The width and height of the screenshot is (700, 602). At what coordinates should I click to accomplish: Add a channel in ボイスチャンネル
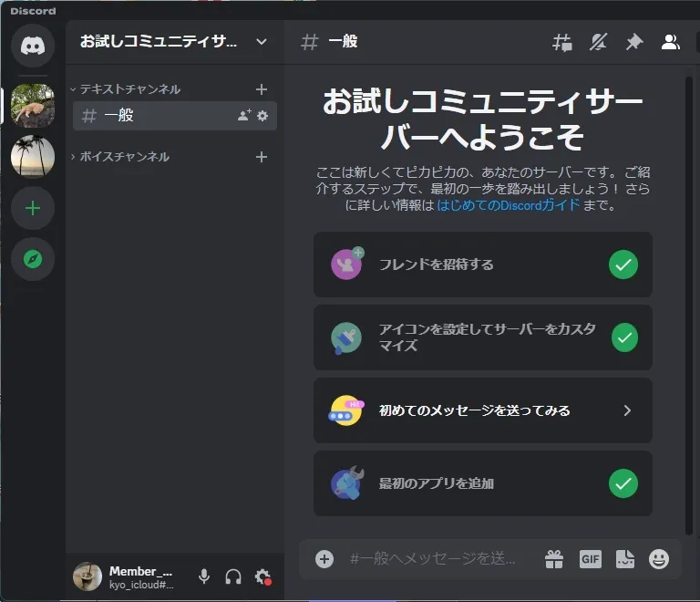pos(262,157)
